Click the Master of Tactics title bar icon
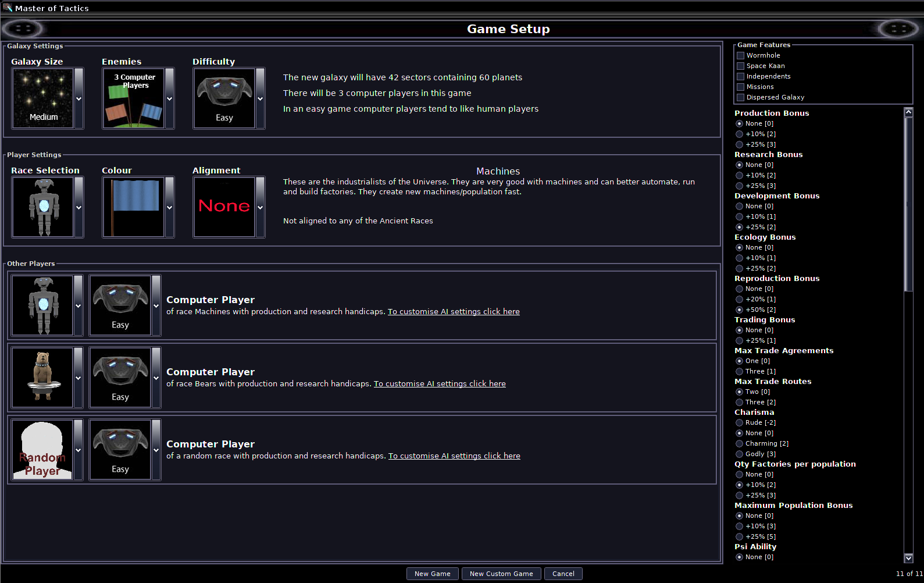The image size is (924, 583). [8, 8]
